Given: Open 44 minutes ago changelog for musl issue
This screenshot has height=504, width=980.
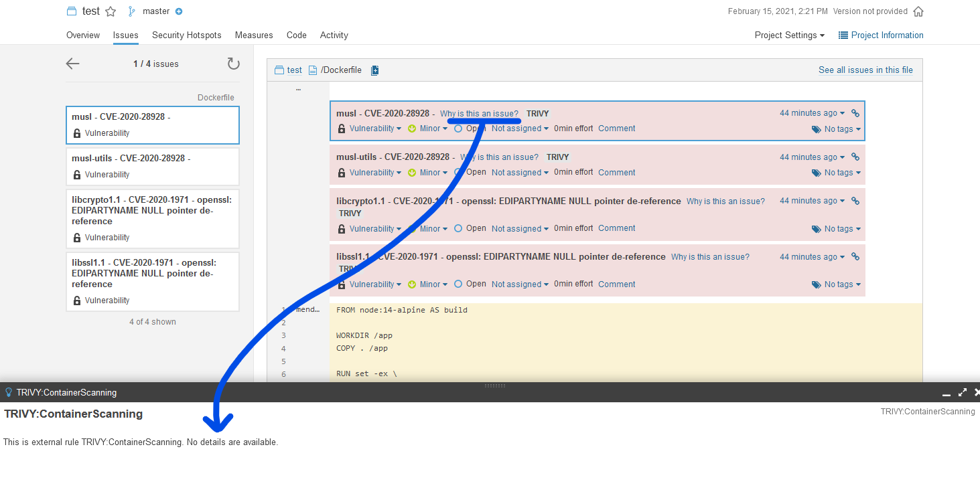Looking at the screenshot, I should (x=812, y=113).
